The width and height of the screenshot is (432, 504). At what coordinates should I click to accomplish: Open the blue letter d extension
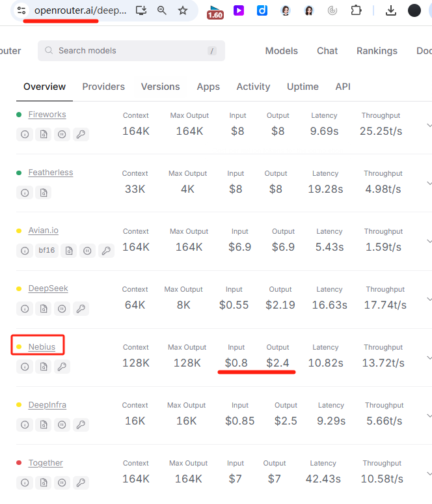point(262,10)
